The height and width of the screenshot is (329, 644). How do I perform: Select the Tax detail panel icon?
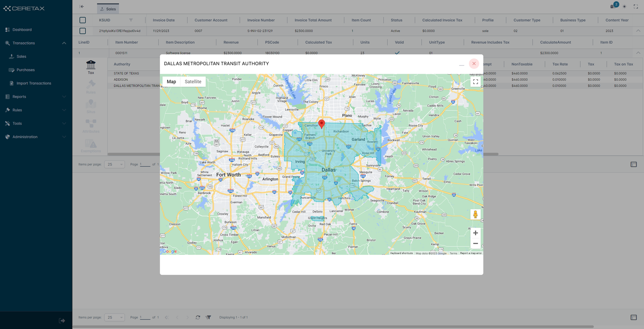(x=91, y=67)
